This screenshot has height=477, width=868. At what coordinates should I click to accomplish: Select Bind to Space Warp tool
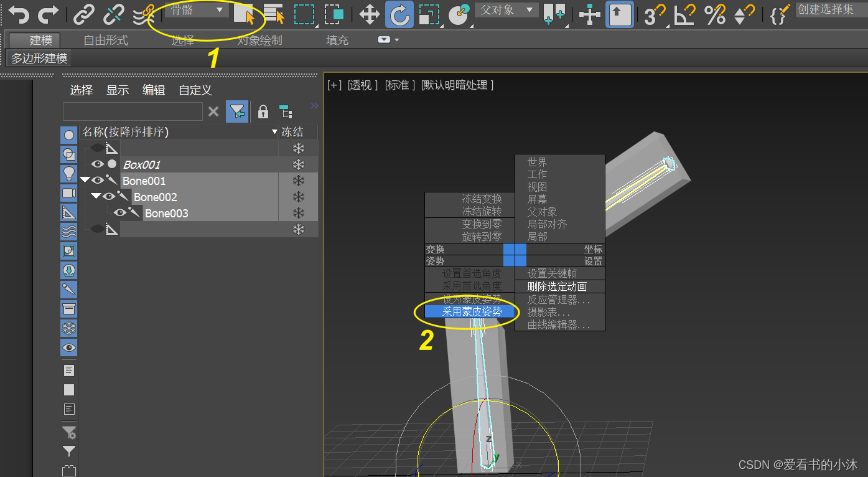point(144,14)
